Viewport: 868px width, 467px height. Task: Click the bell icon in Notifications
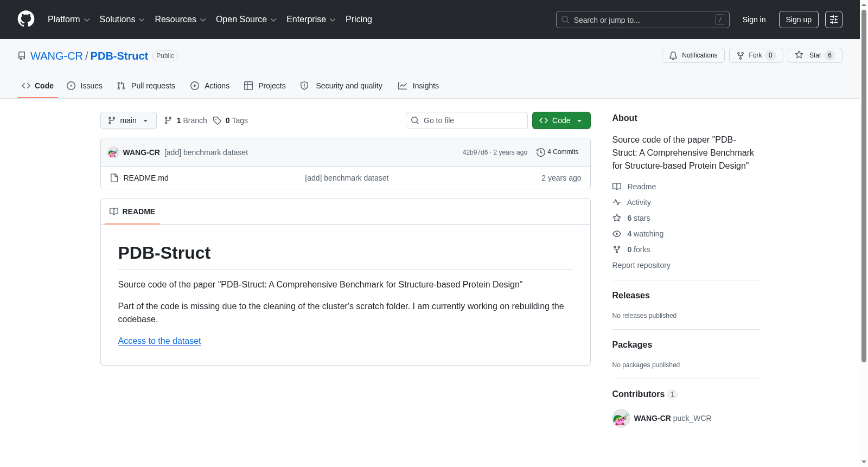pyautogui.click(x=673, y=55)
